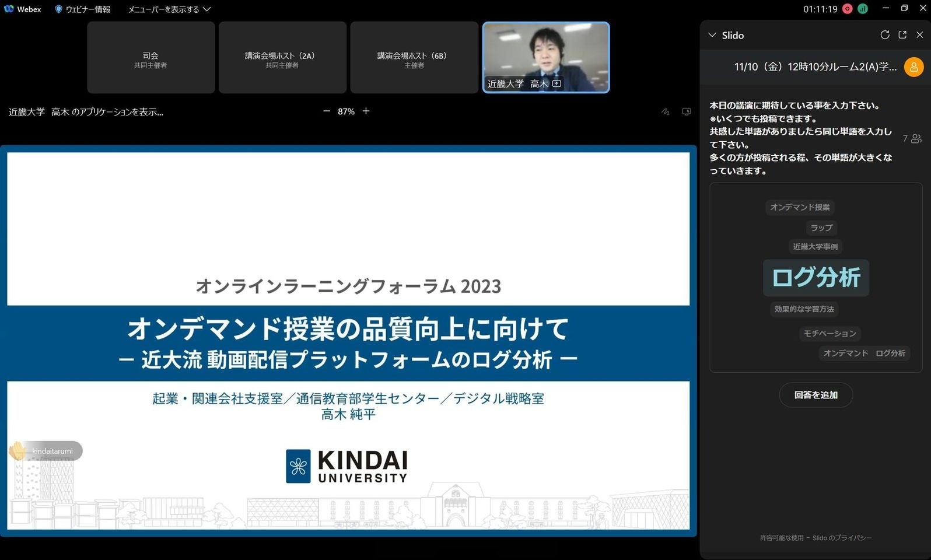931x560 pixels.
Task: Click the Slido event title 11/10（金）12時10分
Action: (x=815, y=67)
